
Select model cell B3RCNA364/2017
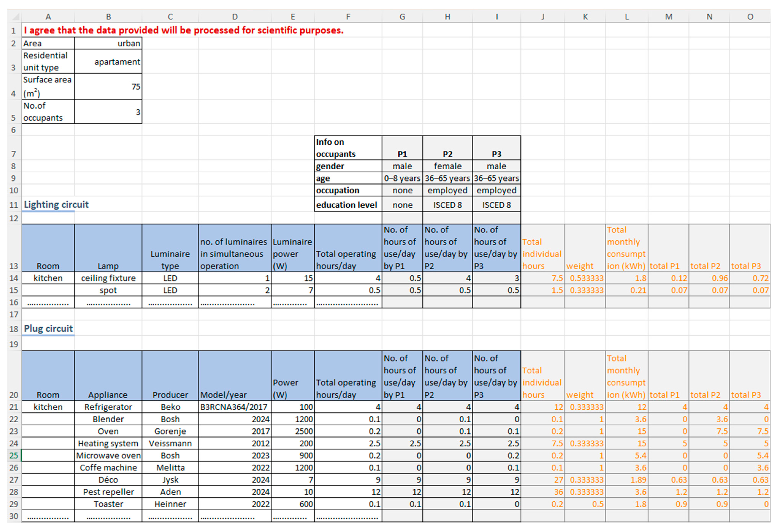(234, 407)
